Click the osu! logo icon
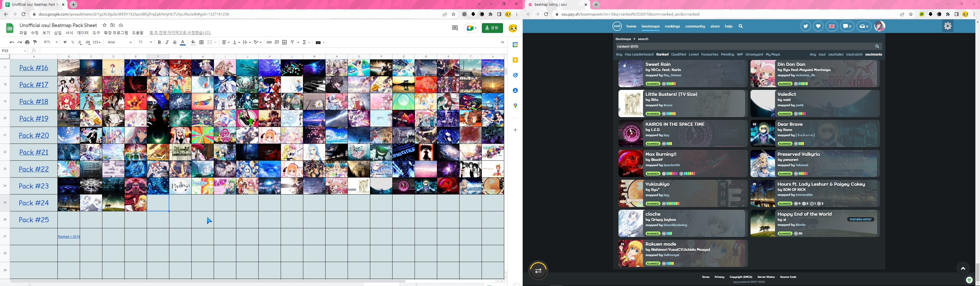The width and height of the screenshot is (980, 286). (617, 26)
